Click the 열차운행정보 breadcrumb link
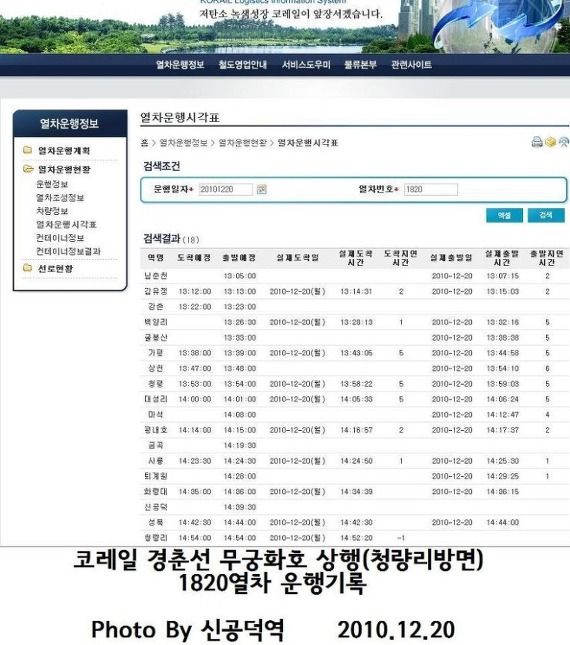The width and height of the screenshot is (570, 645). coord(183,143)
